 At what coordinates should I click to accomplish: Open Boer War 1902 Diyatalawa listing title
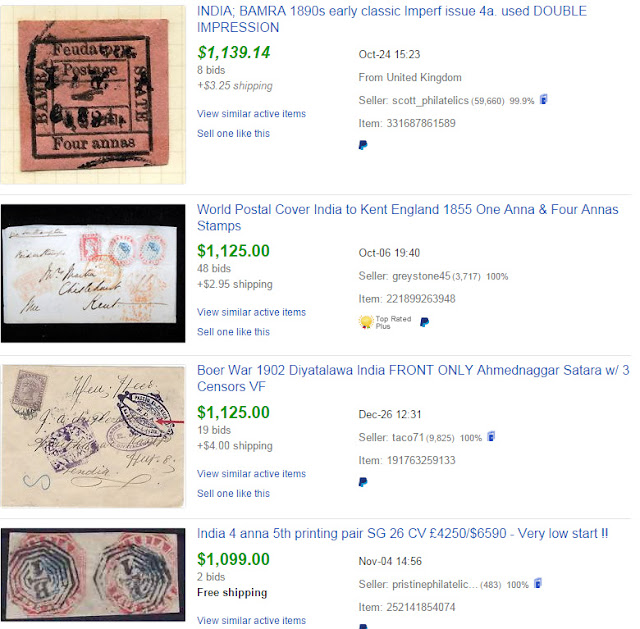click(x=413, y=378)
